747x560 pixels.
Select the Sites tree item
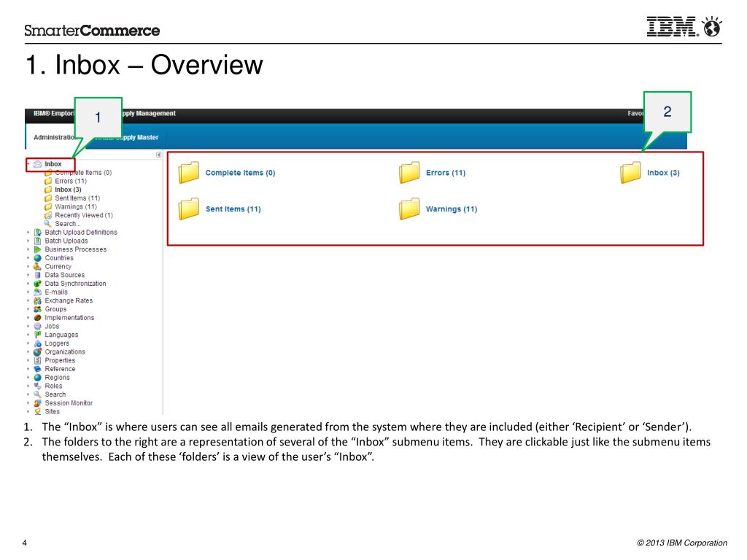pyautogui.click(x=52, y=412)
